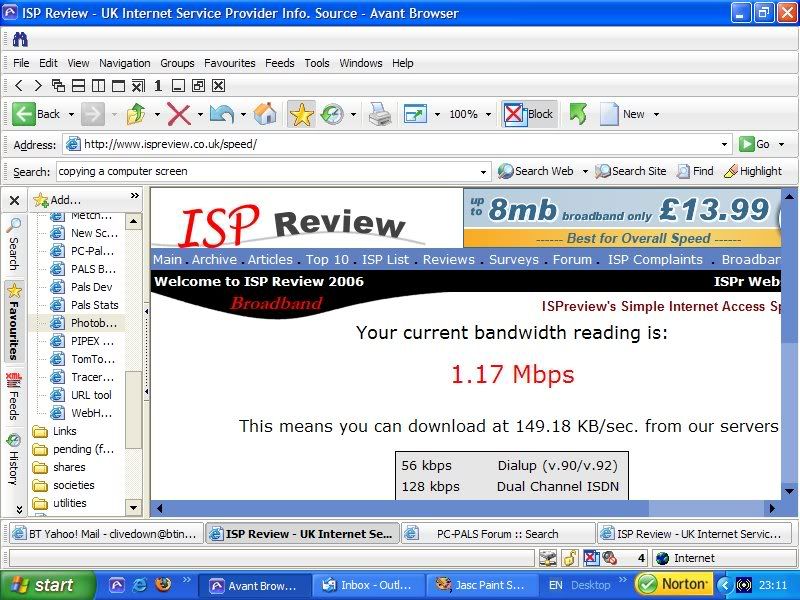Open the Top 10 page link
The image size is (800, 600).
point(327,260)
